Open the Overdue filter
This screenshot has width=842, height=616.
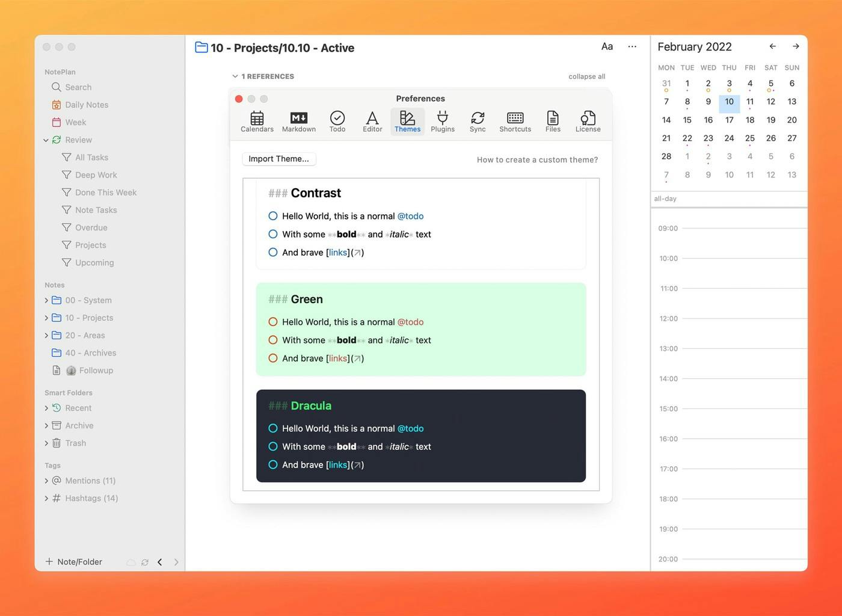pyautogui.click(x=84, y=227)
